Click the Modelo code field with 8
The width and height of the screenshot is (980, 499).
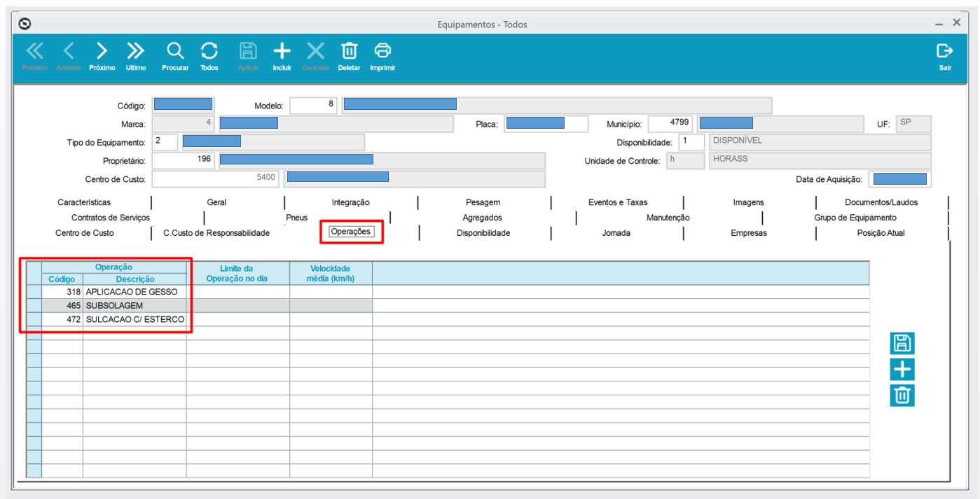tap(313, 105)
